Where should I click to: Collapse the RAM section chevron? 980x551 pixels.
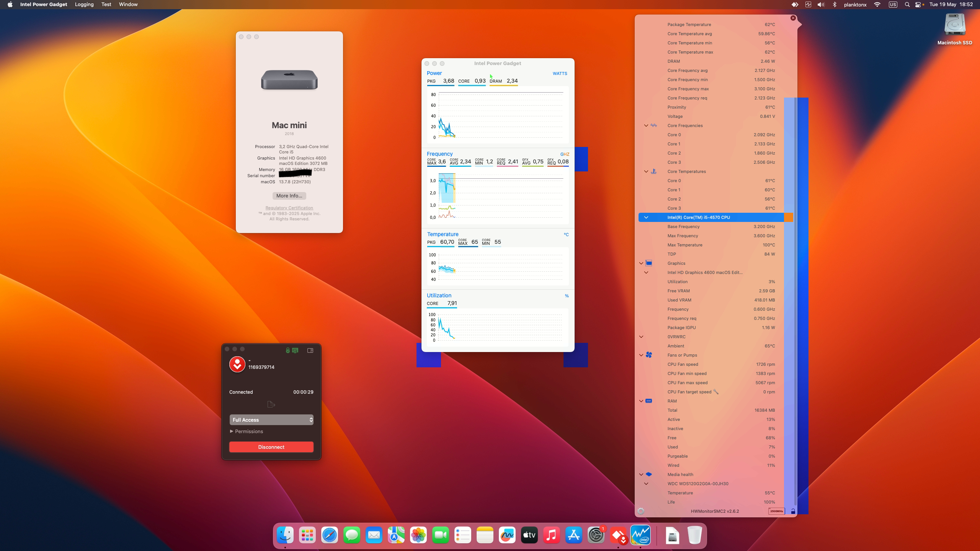(641, 401)
